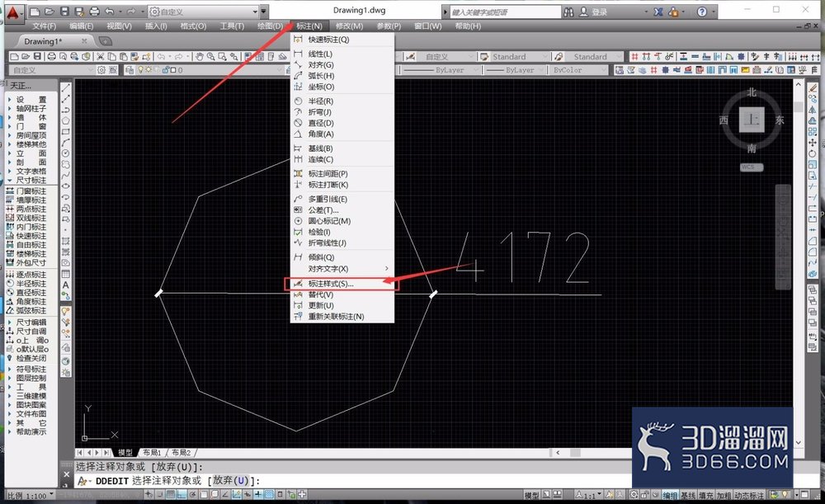
Task: Click the print preview icon in standard toolbar
Action: tap(63, 56)
